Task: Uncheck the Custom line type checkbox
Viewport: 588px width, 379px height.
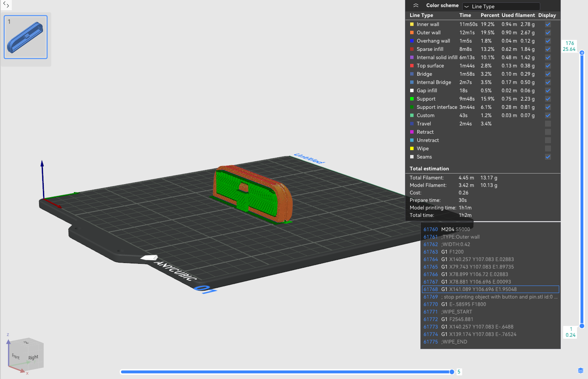Action: pyautogui.click(x=548, y=116)
